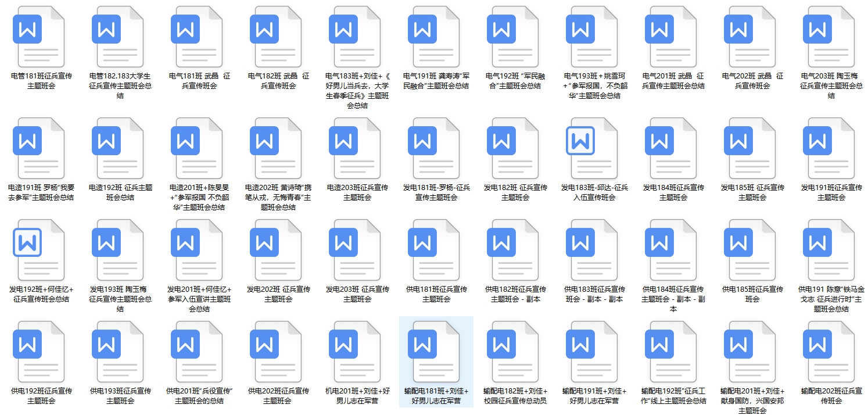Screen dimensions: 868x415
Task: Select file name 供电183班征兵宣传班会 - 副本 - 副本
Action: [x=594, y=294]
